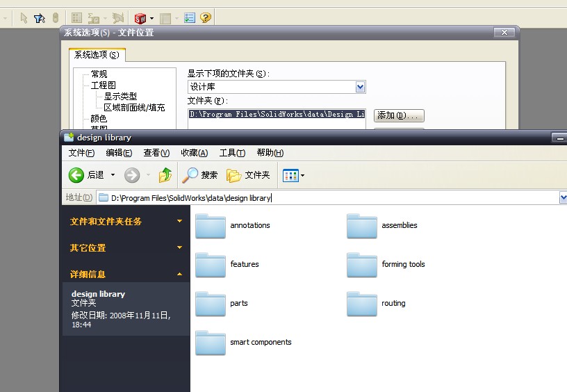The width and height of the screenshot is (567, 392).
Task: Click the annotations folder name label
Action: 250,225
